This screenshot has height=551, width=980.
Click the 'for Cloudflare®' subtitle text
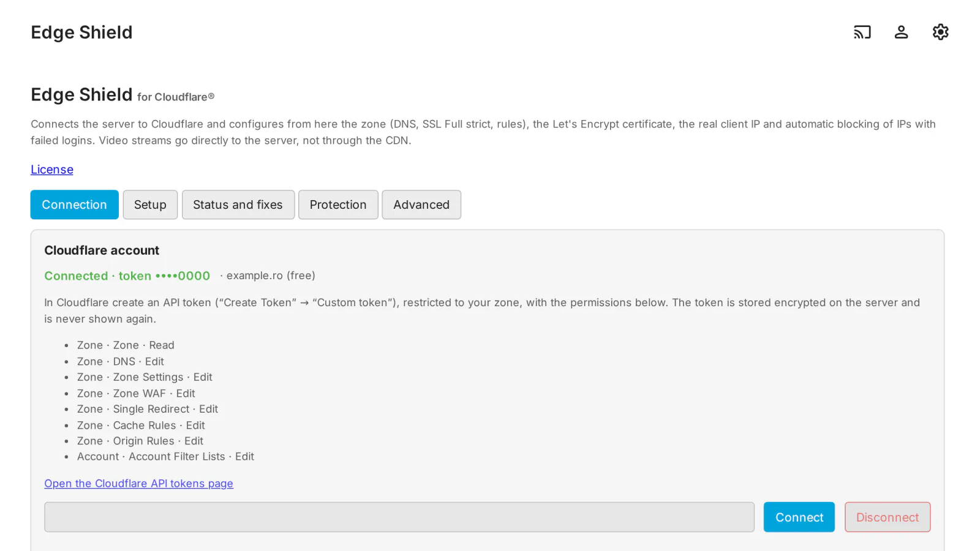(x=176, y=97)
